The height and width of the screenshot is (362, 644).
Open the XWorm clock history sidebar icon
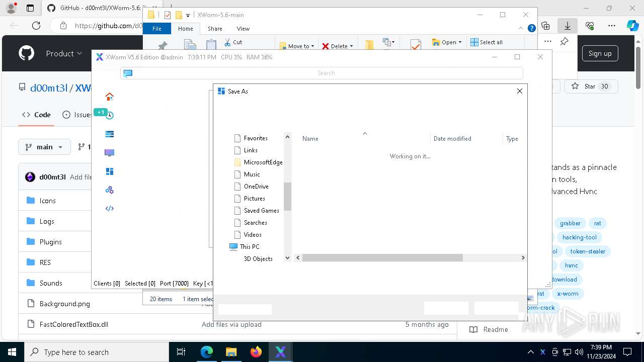(109, 115)
